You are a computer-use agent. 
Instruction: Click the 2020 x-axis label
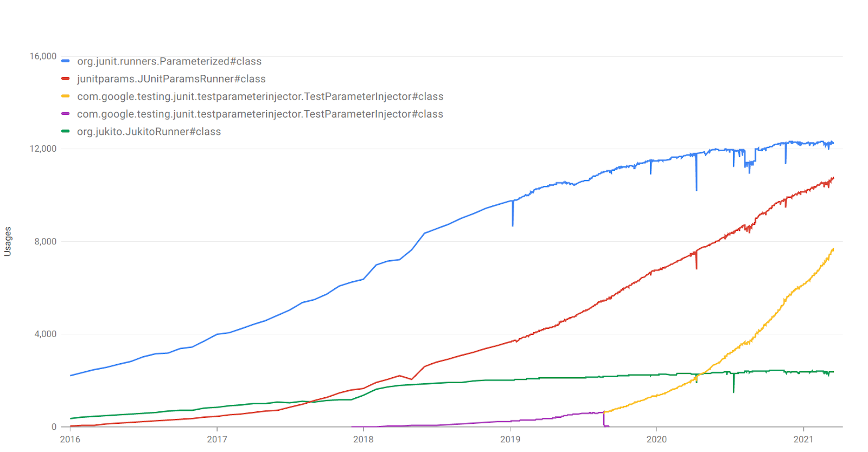coord(656,439)
